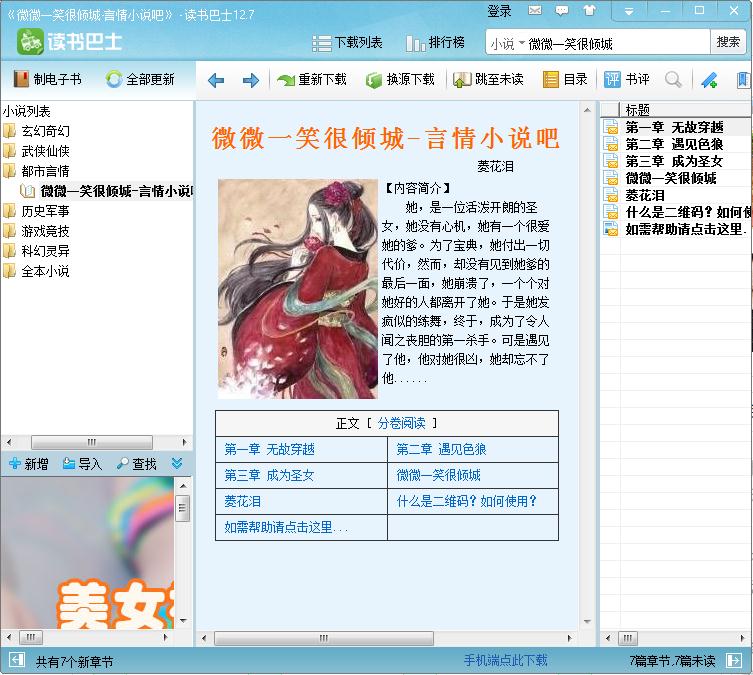
Task: Click 导入 to import
Action: click(x=83, y=464)
